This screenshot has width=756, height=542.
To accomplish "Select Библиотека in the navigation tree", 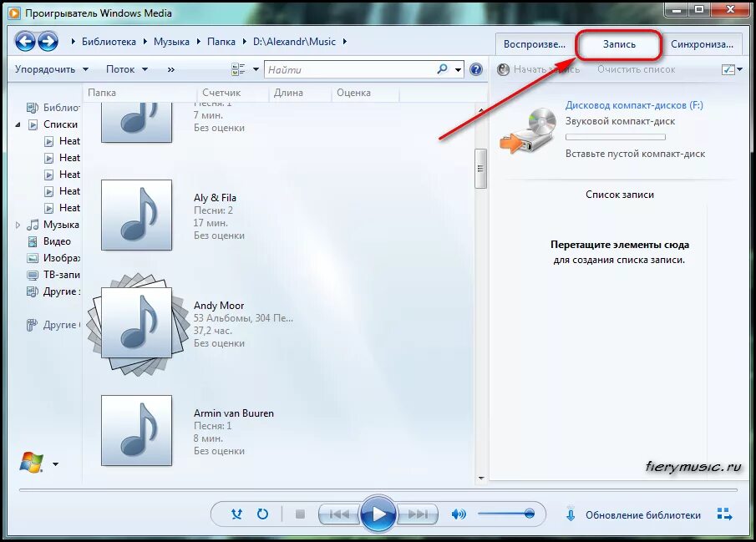I will (61, 108).
